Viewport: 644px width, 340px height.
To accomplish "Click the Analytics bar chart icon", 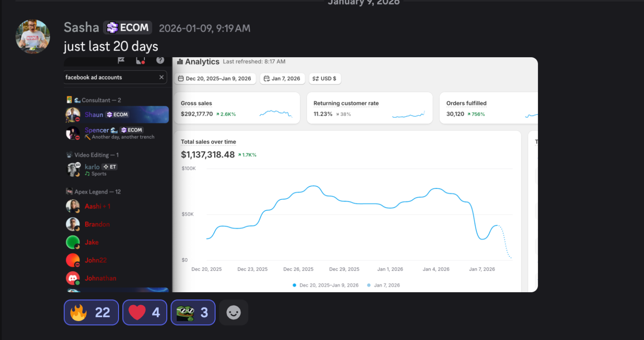I will tap(180, 62).
